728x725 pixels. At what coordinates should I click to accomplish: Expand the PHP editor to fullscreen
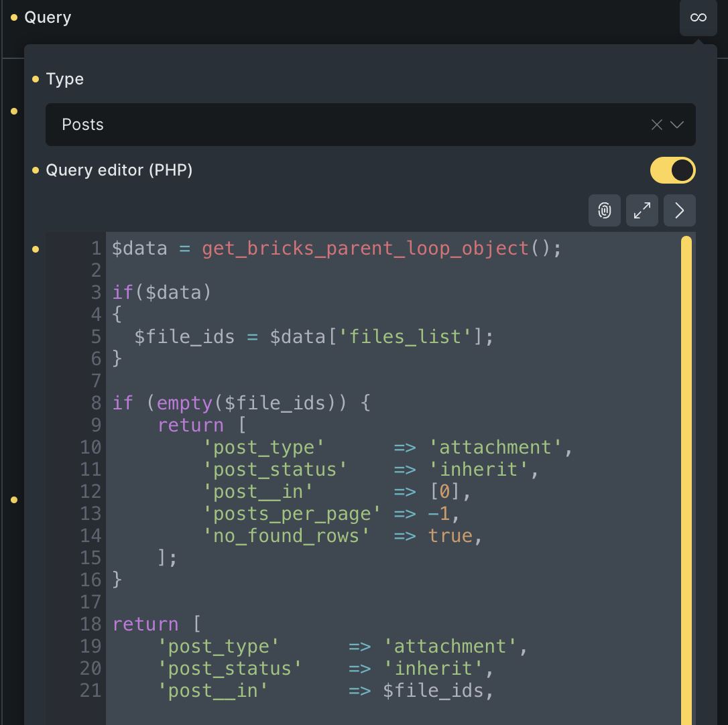pyautogui.click(x=642, y=211)
